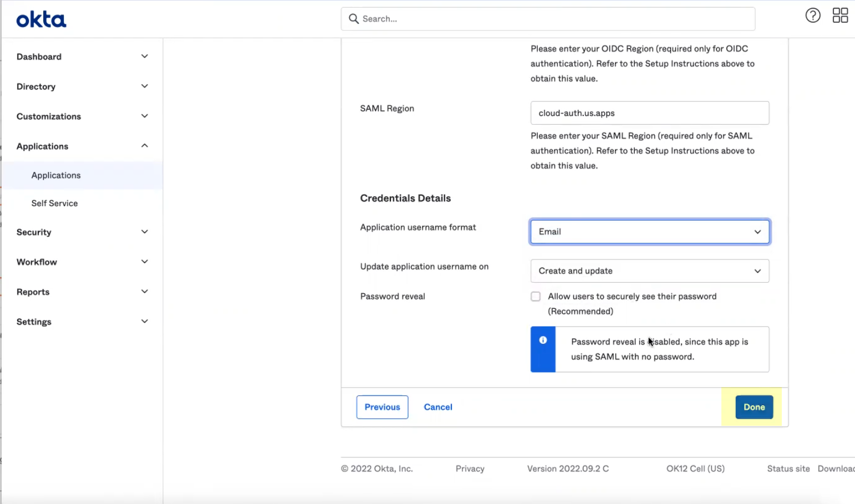Open Settings in the sidebar
This screenshot has height=504, width=855.
[x=34, y=322]
